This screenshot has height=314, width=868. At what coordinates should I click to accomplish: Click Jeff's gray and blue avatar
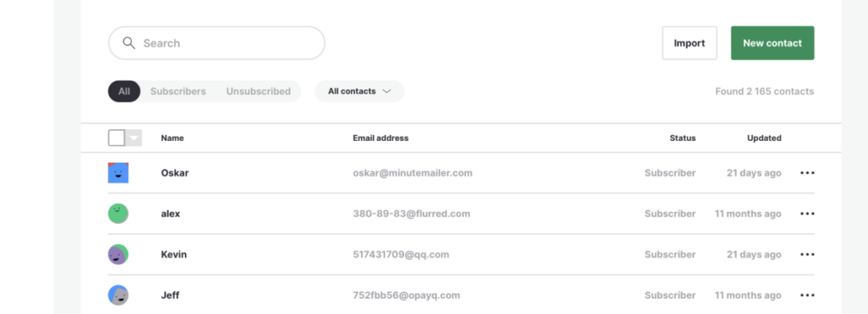pos(118,295)
